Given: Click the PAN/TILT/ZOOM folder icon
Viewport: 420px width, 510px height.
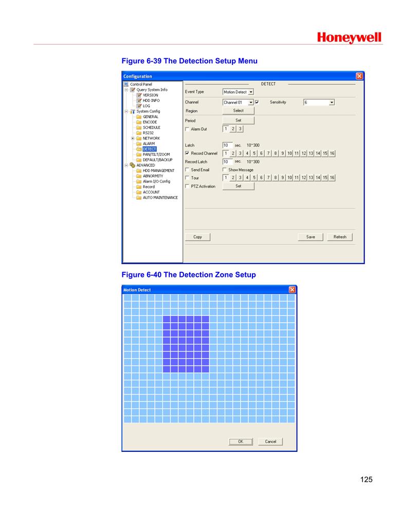Looking at the screenshot, I should pyautogui.click(x=139, y=154).
